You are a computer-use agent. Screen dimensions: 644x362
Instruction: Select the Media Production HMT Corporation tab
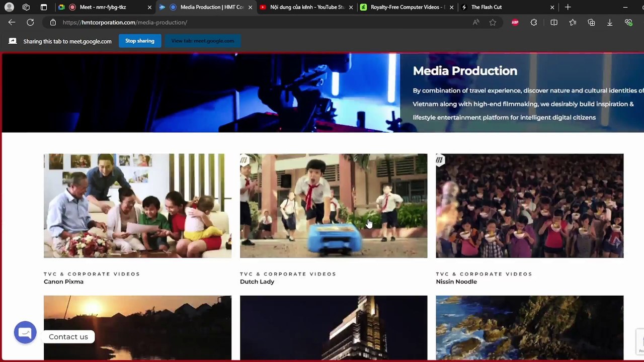click(206, 7)
